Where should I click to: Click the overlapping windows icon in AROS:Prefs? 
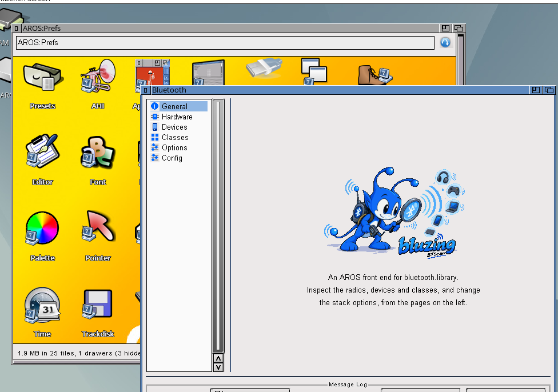pyautogui.click(x=314, y=71)
